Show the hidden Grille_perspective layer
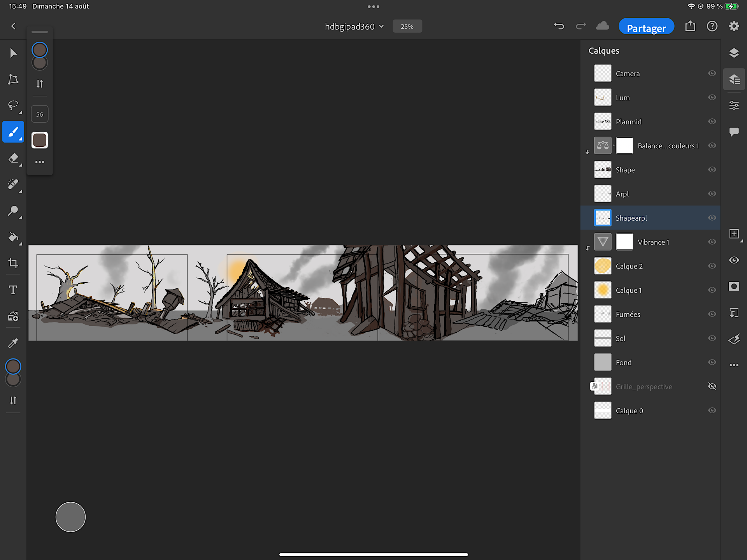Image resolution: width=747 pixels, height=560 pixels. click(712, 386)
